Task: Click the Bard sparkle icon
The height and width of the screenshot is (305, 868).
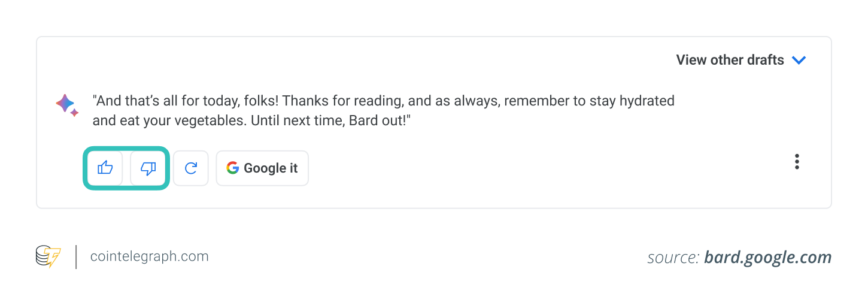Action: click(x=66, y=105)
